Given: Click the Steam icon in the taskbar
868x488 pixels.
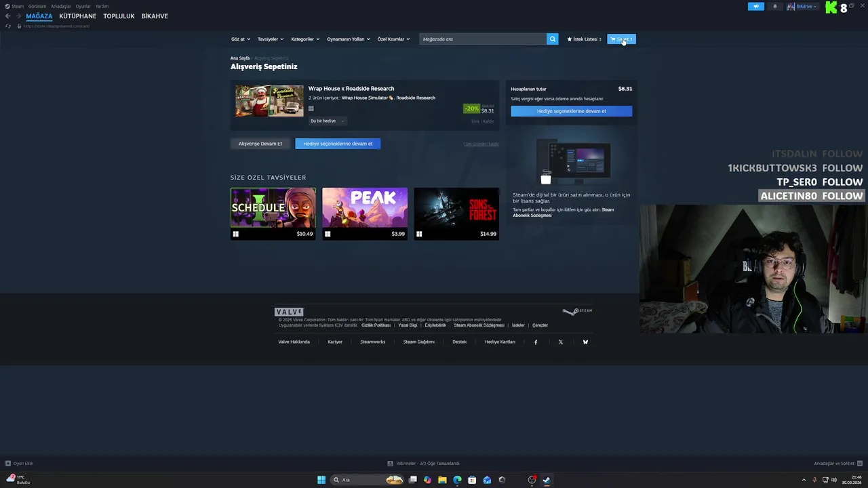Looking at the screenshot, I should [547, 480].
